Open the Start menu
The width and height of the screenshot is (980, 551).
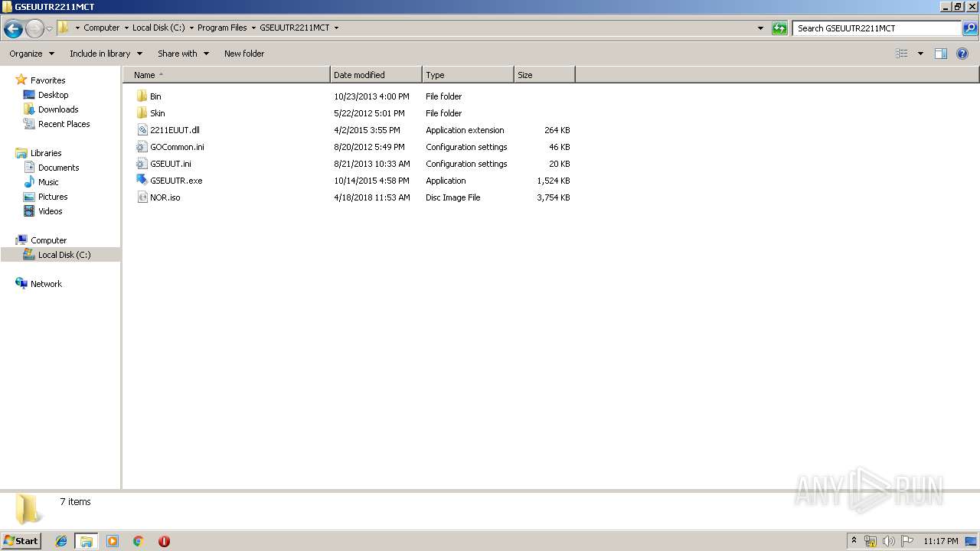click(x=21, y=540)
